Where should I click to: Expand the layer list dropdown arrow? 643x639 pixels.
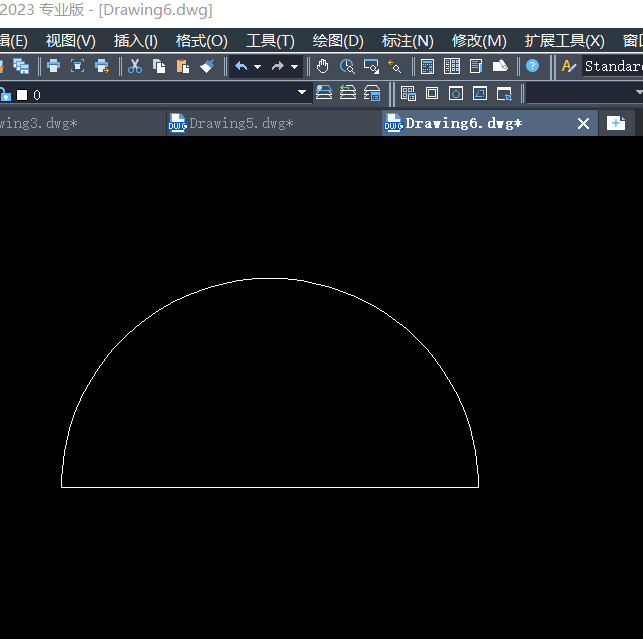pyautogui.click(x=302, y=92)
